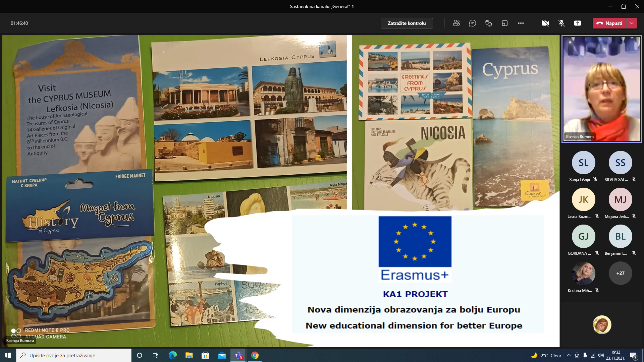Screen dimensions: 644x362
Task: Launch Microsoft Edge from taskbar
Action: (x=172, y=355)
